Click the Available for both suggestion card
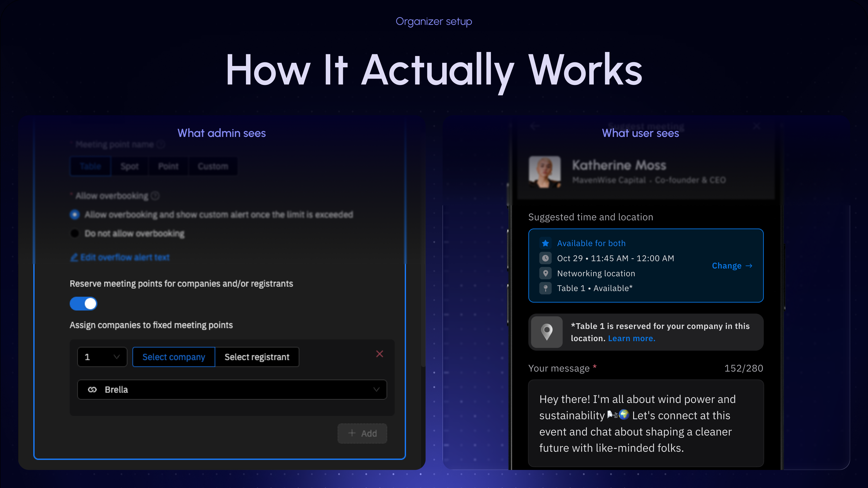868x488 pixels. (646, 266)
